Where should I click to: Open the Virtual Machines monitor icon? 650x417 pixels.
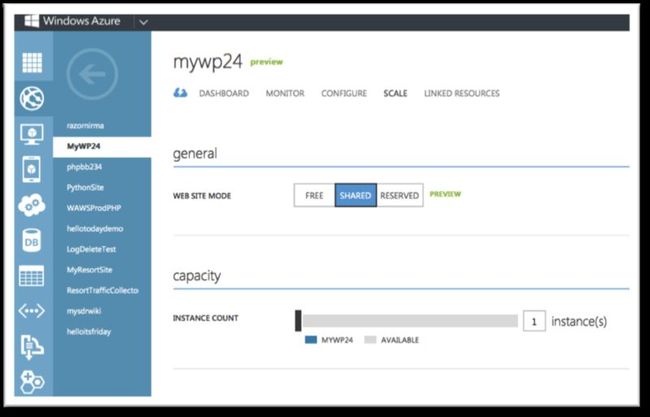pyautogui.click(x=32, y=135)
